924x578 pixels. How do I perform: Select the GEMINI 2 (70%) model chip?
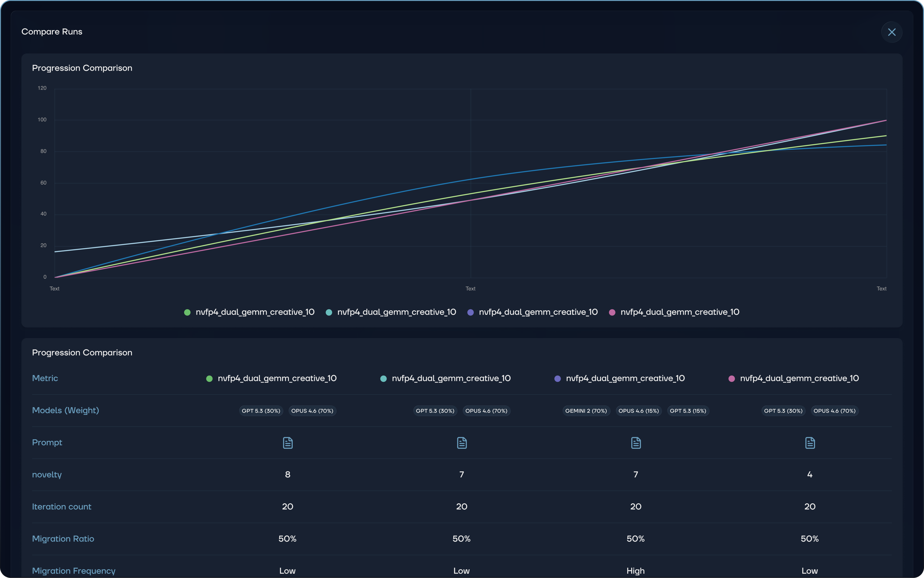(x=586, y=410)
